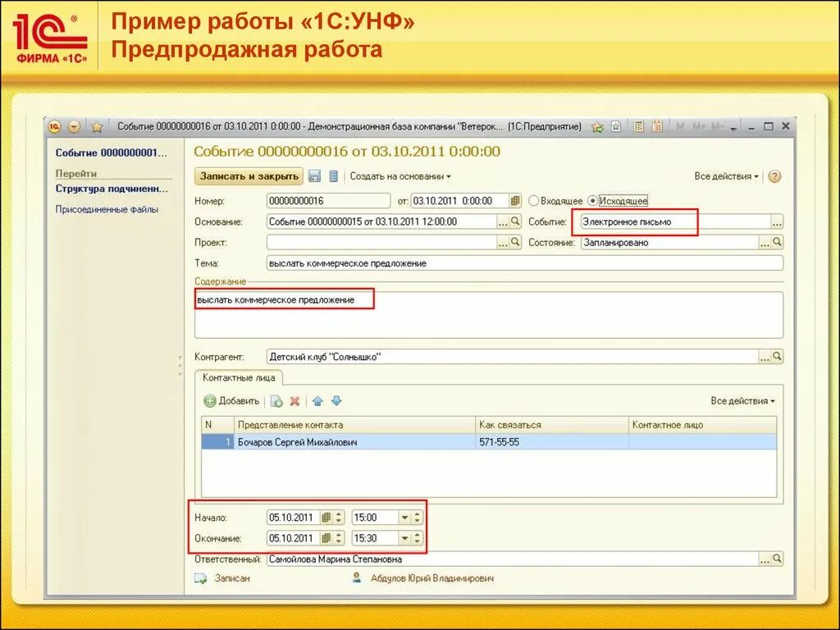This screenshot has height=630, width=840.
Task: Click the Добавить button in contacts toolbar
Action: 231,400
